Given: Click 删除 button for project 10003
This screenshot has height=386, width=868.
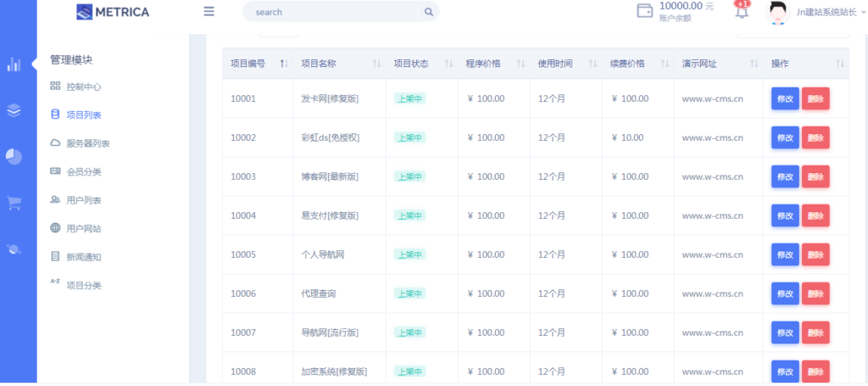Looking at the screenshot, I should click(815, 176).
